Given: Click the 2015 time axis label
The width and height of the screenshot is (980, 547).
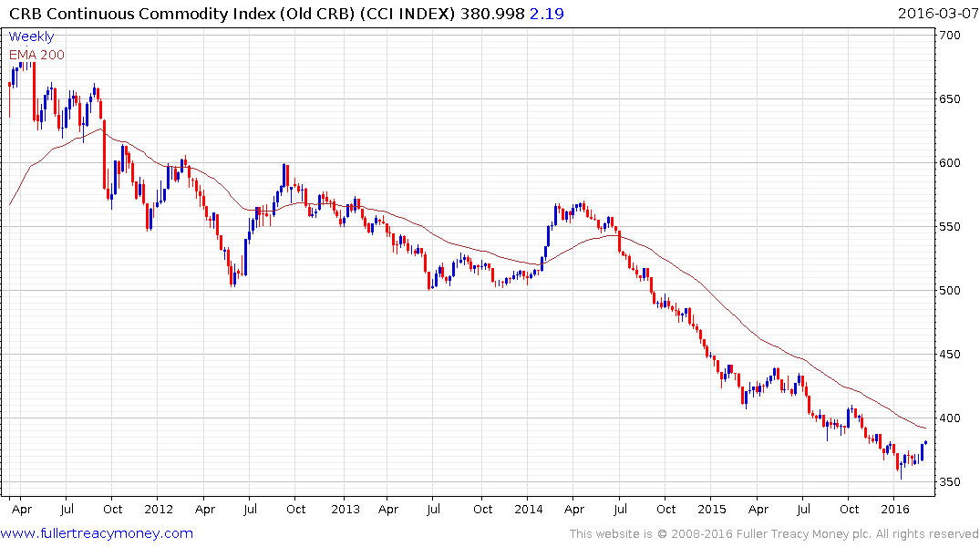Looking at the screenshot, I should (712, 510).
